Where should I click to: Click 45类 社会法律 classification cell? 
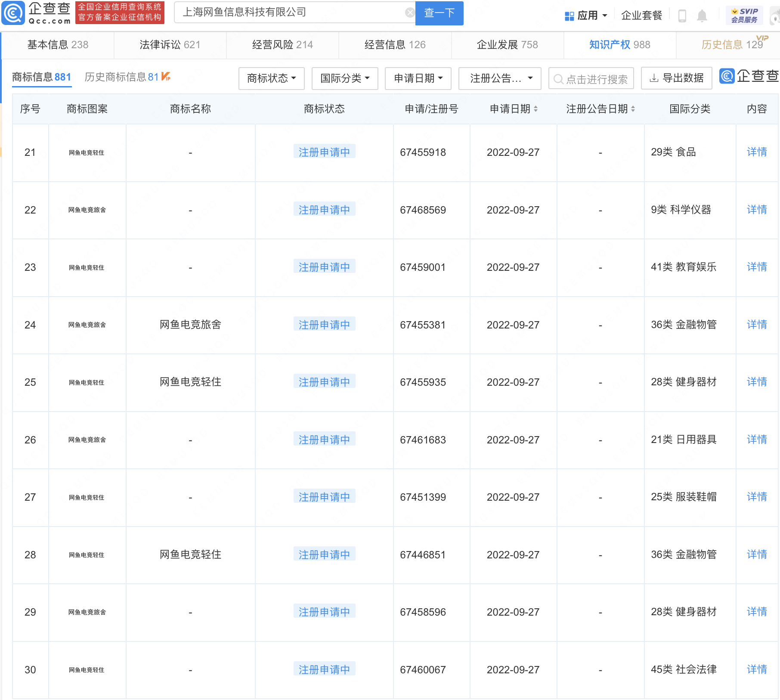pyautogui.click(x=684, y=669)
